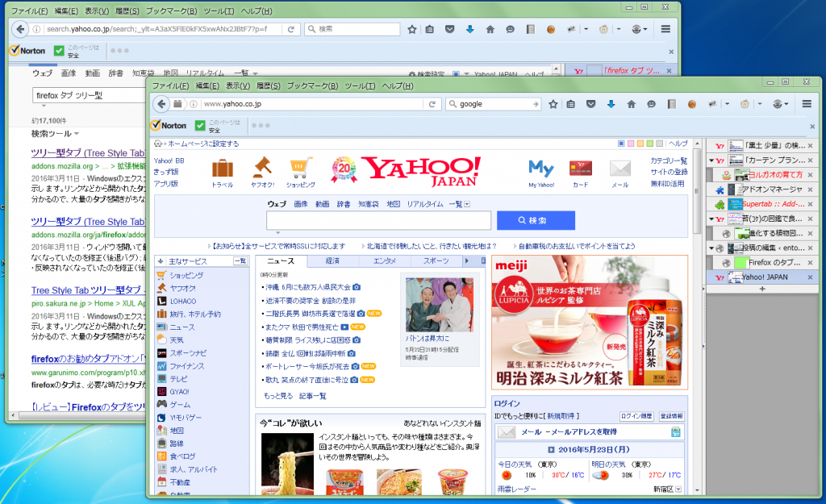Select the アドオンマネージャ tab in the sidebar
Screen dimensions: 826x504
761,190
